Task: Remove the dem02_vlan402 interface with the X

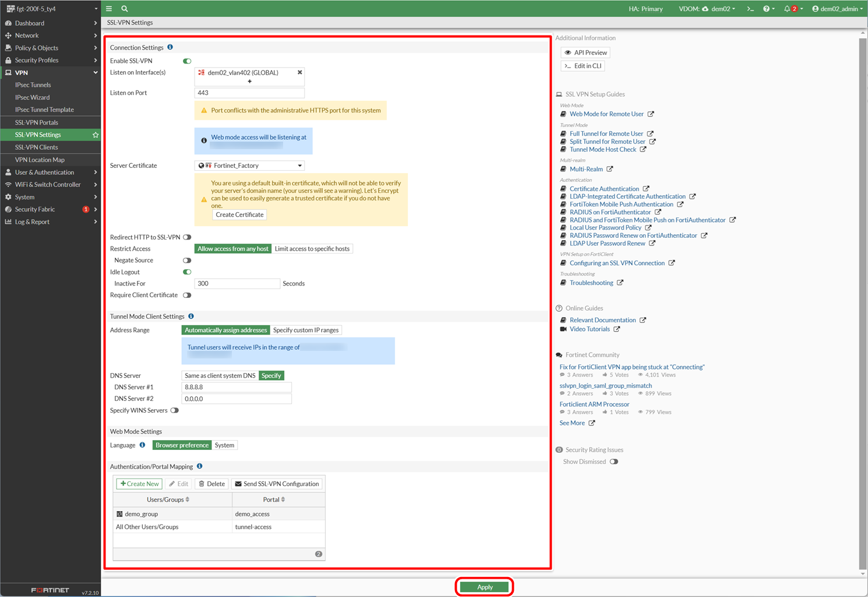Action: tap(300, 72)
